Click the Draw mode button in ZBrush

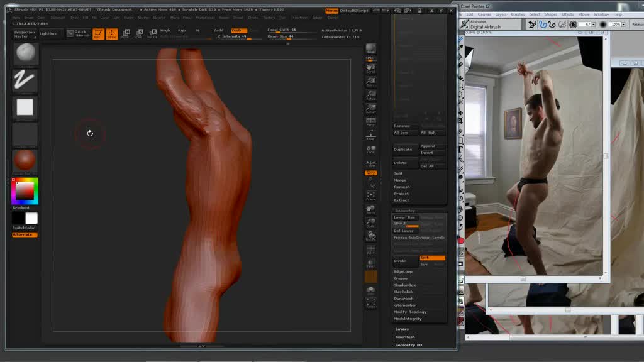click(x=112, y=34)
